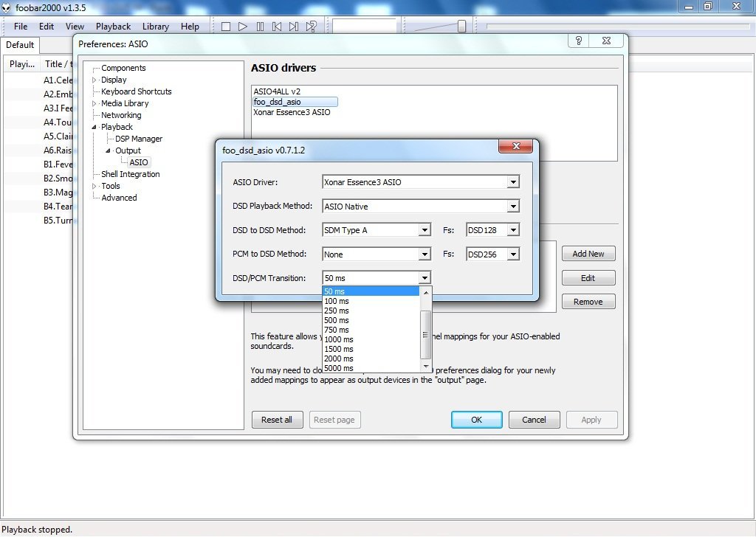Open the Help menu
The image size is (756, 537).
tap(190, 27)
